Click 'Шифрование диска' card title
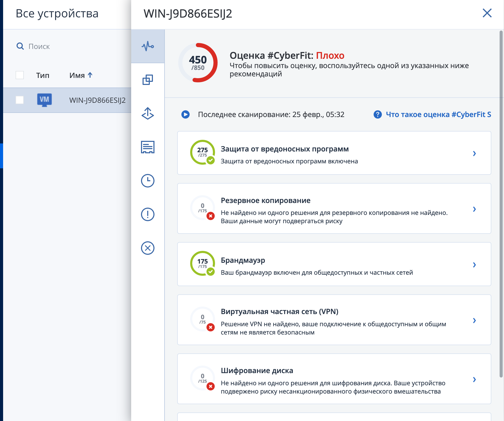The height and width of the screenshot is (421, 504). coord(257,371)
